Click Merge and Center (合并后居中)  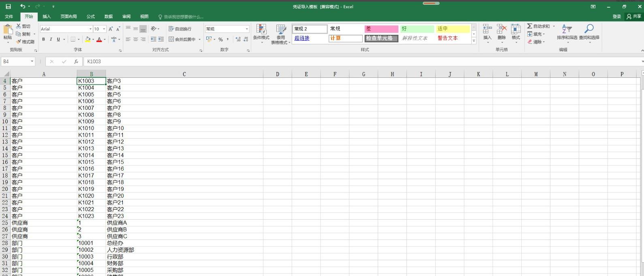point(182,39)
